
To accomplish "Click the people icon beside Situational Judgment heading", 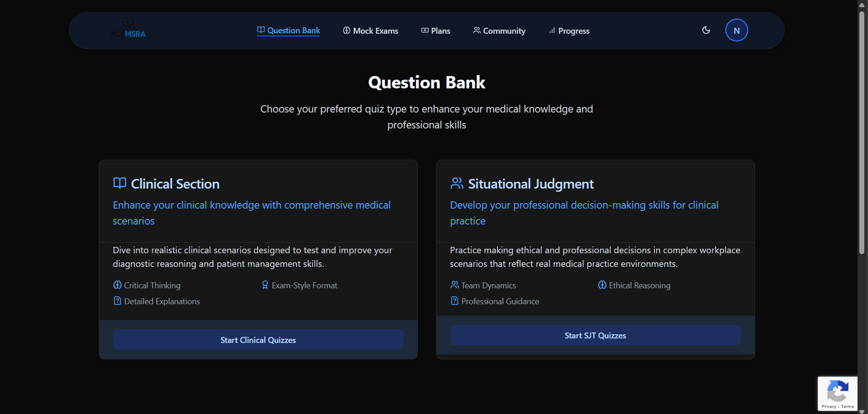I will [x=457, y=183].
